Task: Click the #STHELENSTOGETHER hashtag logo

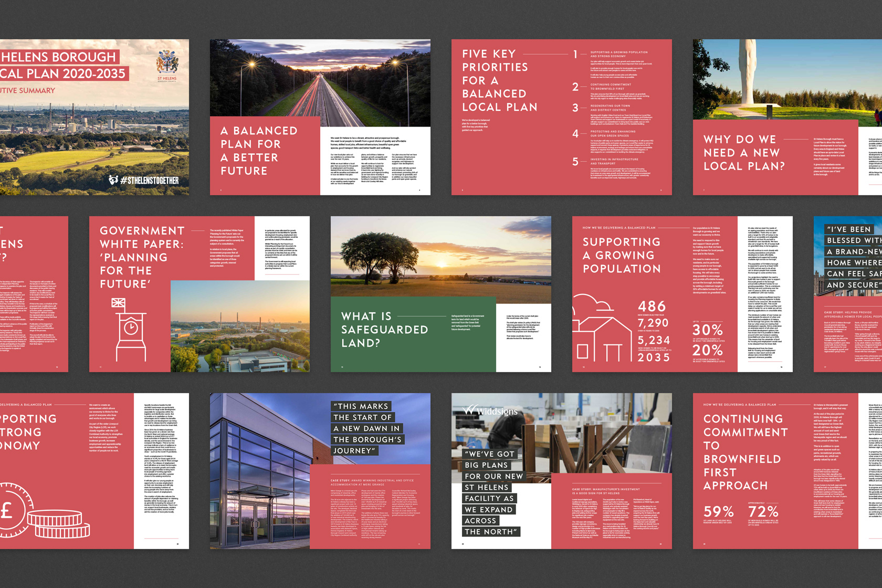Action: coord(143,180)
